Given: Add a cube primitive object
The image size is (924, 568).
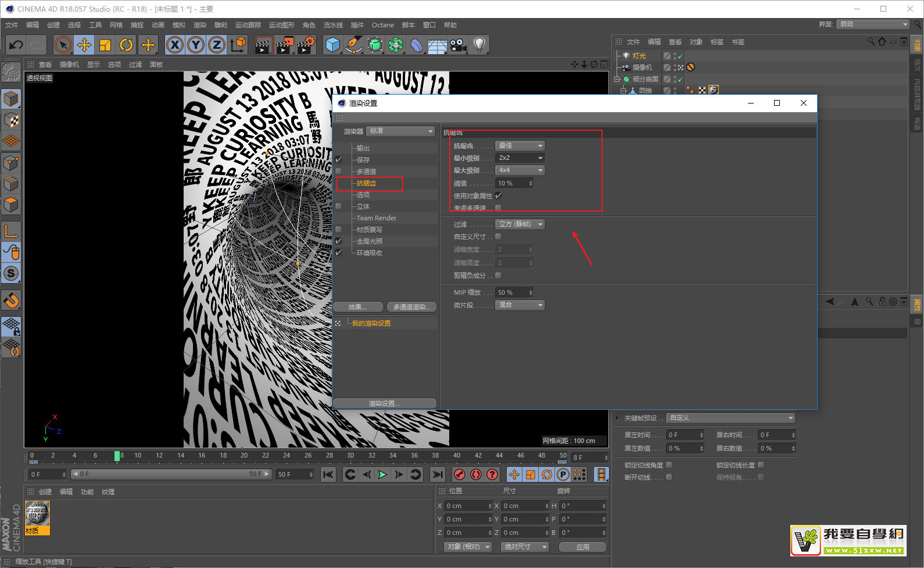Looking at the screenshot, I should coord(333,45).
